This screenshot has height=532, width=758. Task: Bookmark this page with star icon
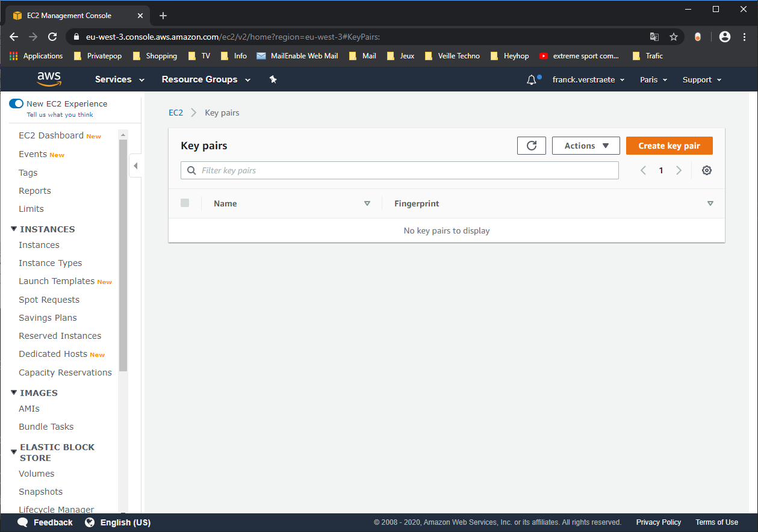click(674, 37)
